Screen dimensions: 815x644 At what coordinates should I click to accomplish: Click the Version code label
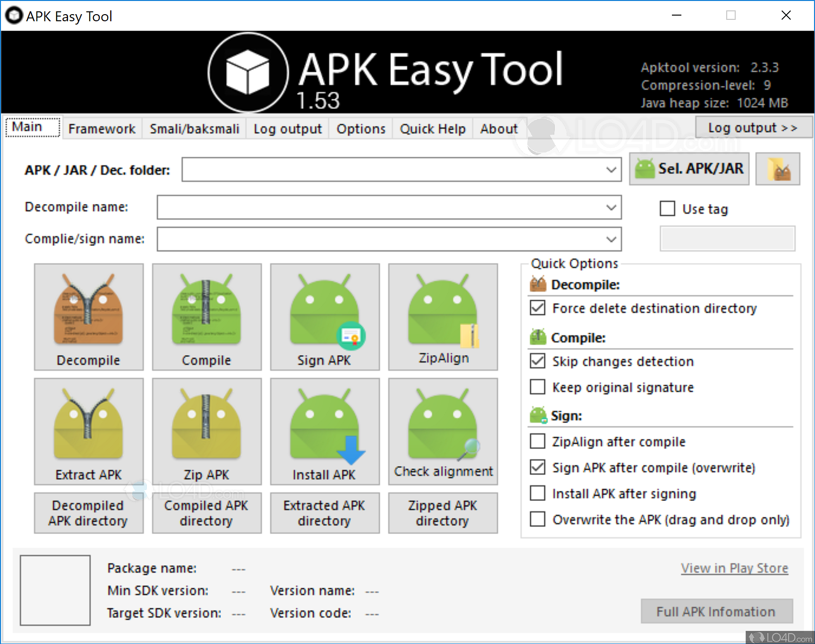tap(311, 613)
